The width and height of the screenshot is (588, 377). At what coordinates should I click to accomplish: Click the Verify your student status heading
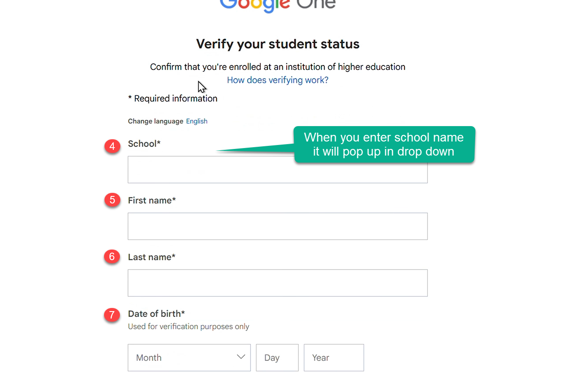(x=277, y=44)
